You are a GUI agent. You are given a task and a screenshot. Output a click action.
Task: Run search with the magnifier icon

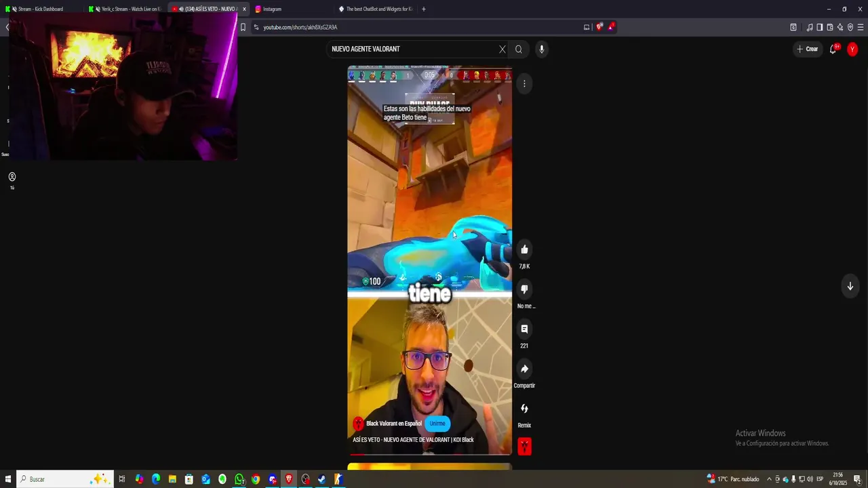pos(519,49)
